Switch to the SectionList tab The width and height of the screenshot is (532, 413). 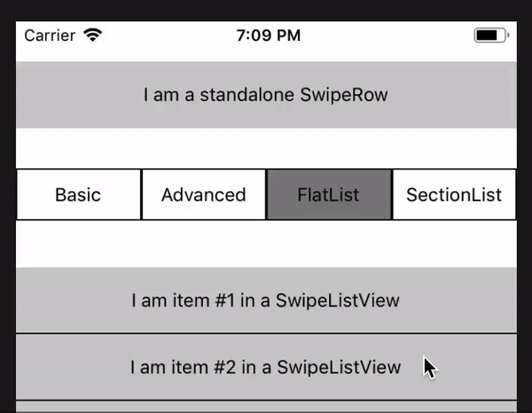tap(454, 195)
